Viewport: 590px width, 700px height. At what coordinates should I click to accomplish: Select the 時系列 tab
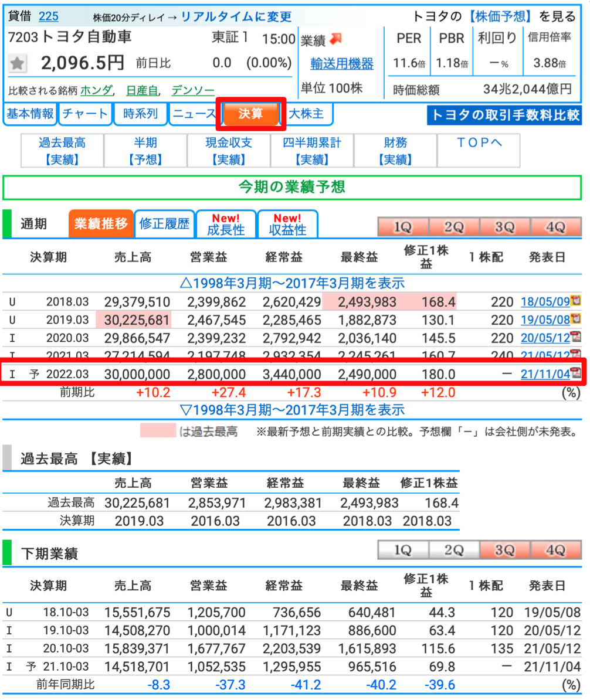pyautogui.click(x=140, y=114)
